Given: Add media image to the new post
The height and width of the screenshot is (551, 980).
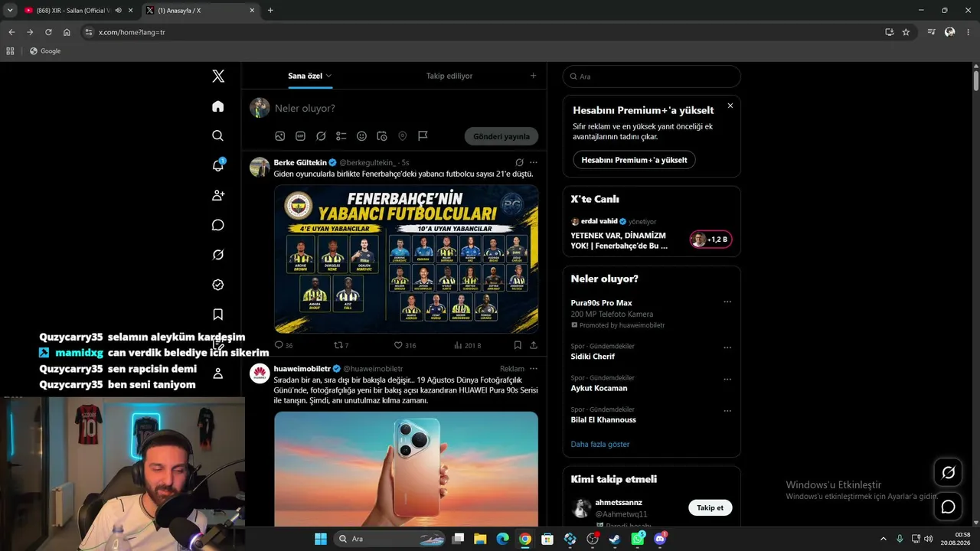Looking at the screenshot, I should [280, 136].
